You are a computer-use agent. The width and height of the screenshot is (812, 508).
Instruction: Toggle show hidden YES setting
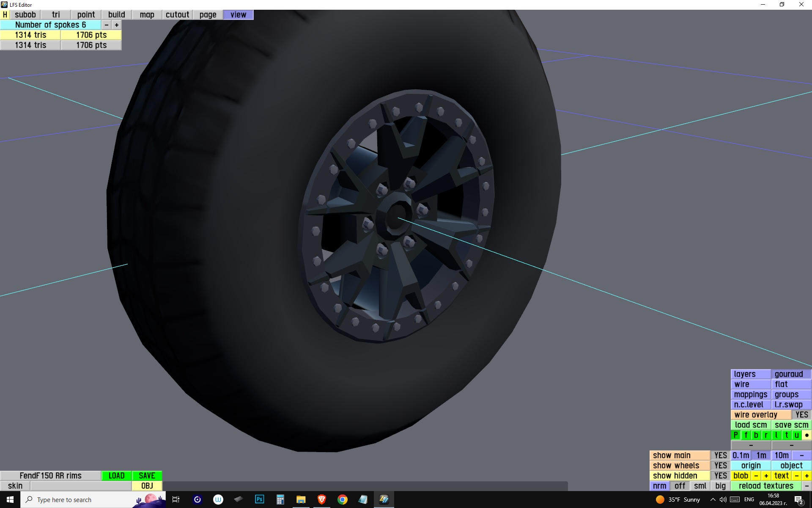click(720, 476)
